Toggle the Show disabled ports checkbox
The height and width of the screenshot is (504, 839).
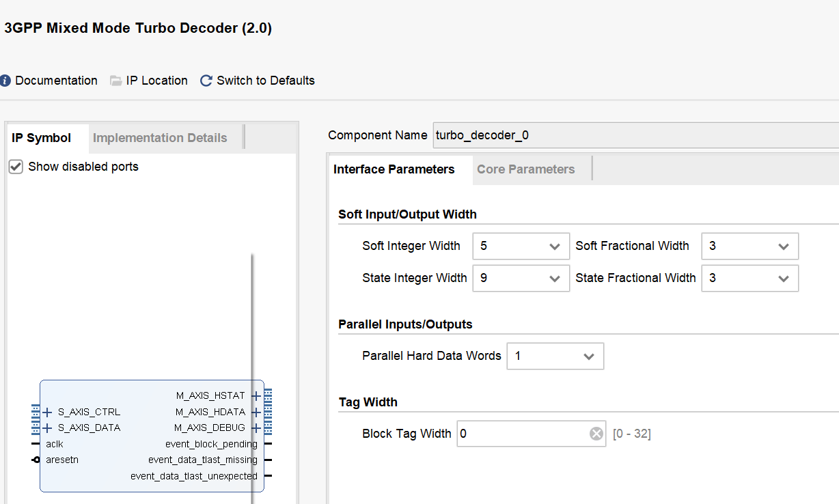16,167
